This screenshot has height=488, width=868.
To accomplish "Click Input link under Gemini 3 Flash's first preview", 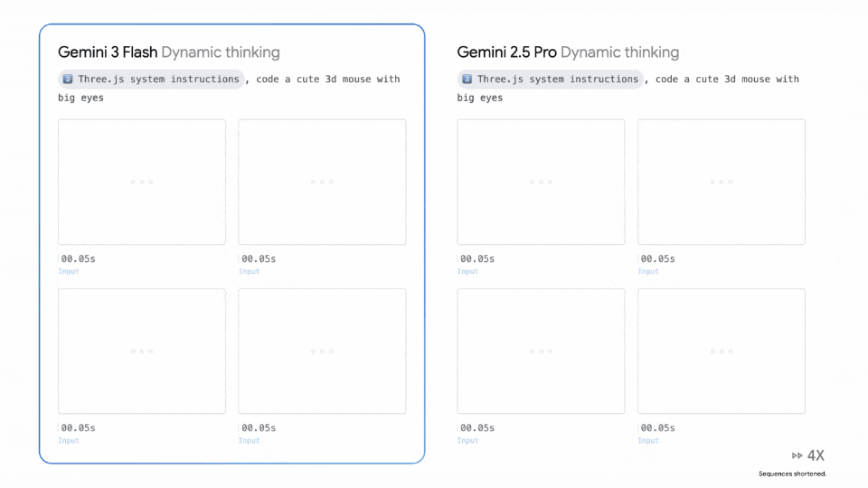I will pos(69,271).
